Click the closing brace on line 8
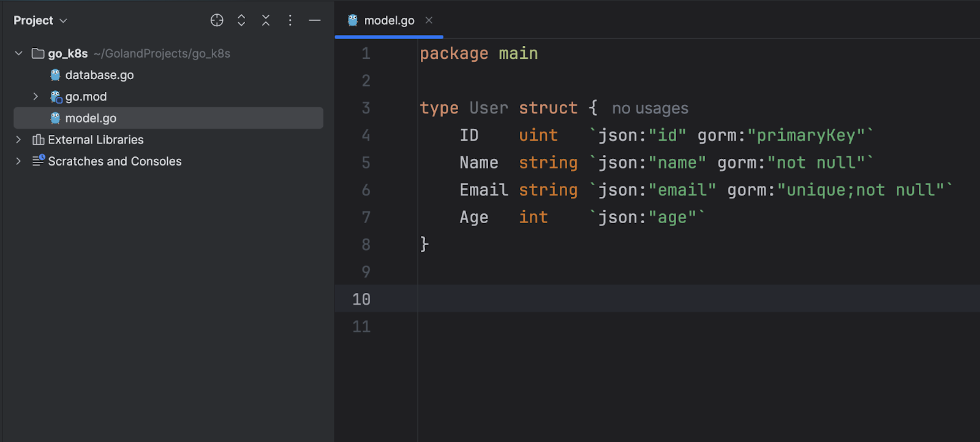This screenshot has width=980, height=442. click(x=424, y=244)
